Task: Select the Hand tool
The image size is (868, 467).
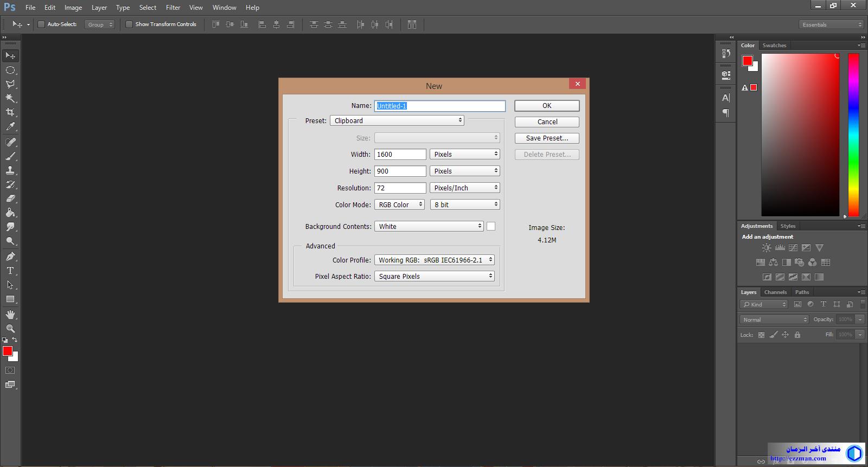Action: point(10,315)
